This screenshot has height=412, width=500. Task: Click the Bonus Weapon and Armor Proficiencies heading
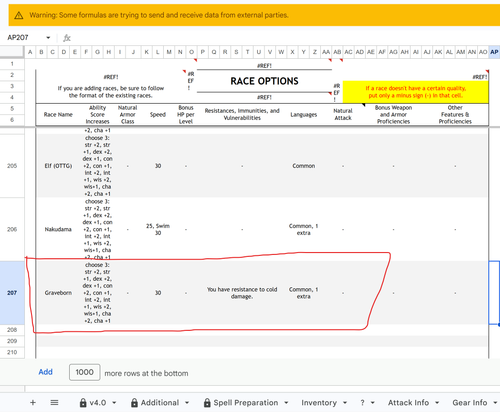393,114
